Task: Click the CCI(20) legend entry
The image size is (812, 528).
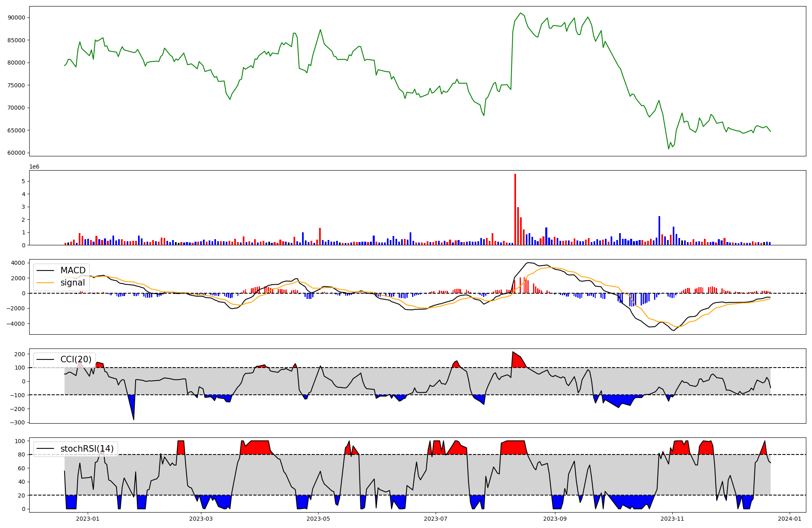Action: click(x=76, y=359)
